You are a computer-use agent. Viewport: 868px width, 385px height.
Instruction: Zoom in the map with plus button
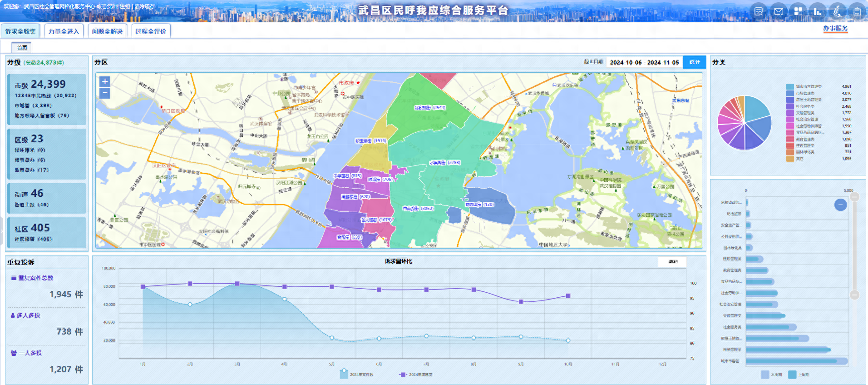pyautogui.click(x=105, y=82)
